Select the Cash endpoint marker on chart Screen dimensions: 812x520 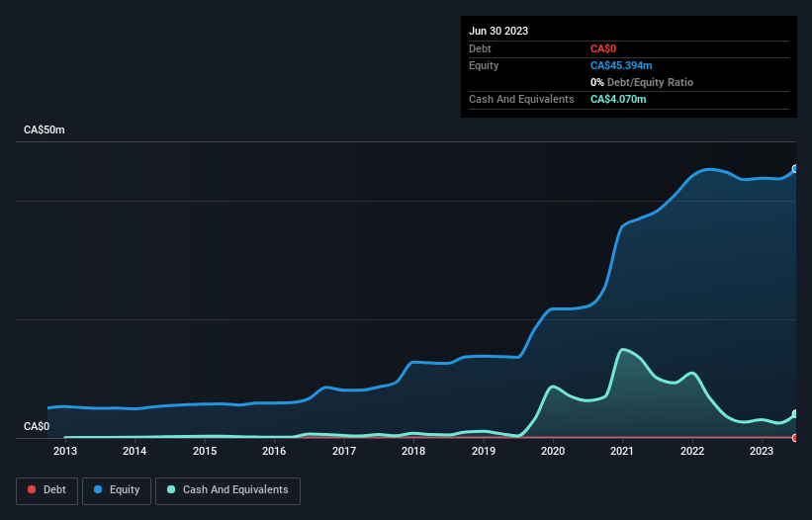795,414
